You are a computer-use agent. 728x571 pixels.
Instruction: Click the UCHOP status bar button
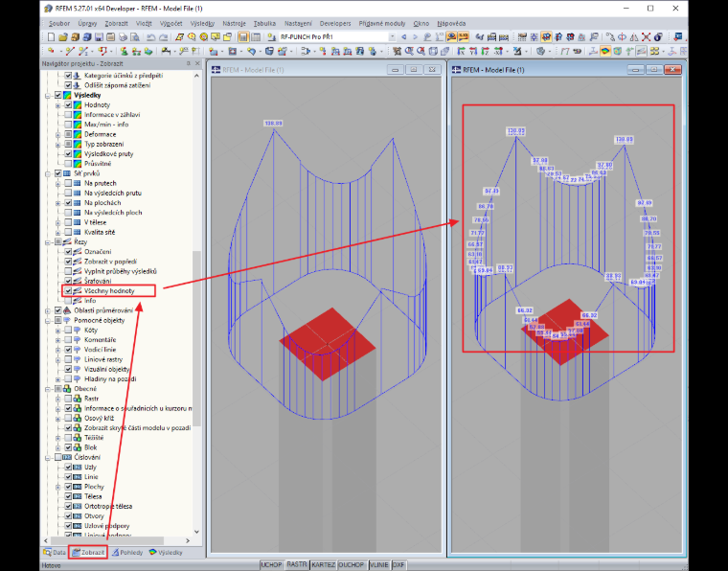(271, 565)
